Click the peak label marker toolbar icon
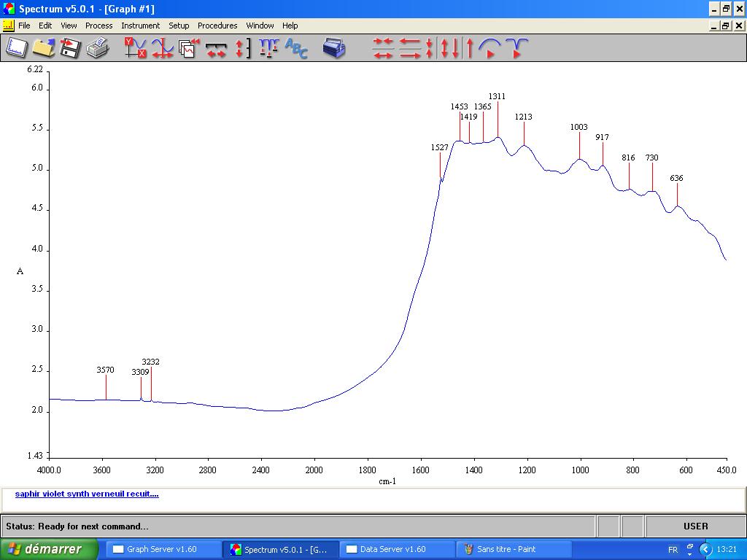747x560 pixels. point(269,48)
